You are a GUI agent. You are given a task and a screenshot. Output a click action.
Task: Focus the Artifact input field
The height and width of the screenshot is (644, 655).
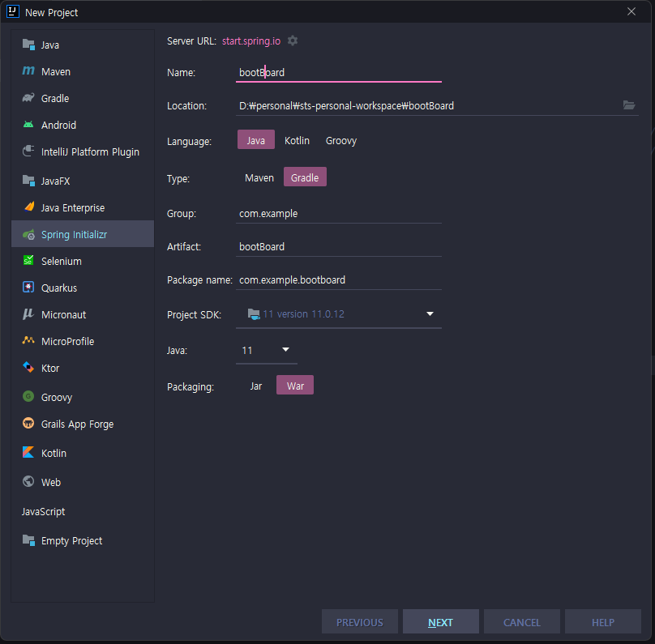(339, 247)
